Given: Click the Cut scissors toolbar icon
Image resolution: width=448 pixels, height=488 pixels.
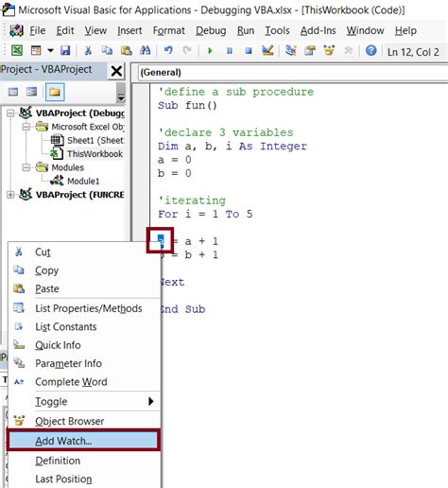Looking at the screenshot, I should click(88, 50).
